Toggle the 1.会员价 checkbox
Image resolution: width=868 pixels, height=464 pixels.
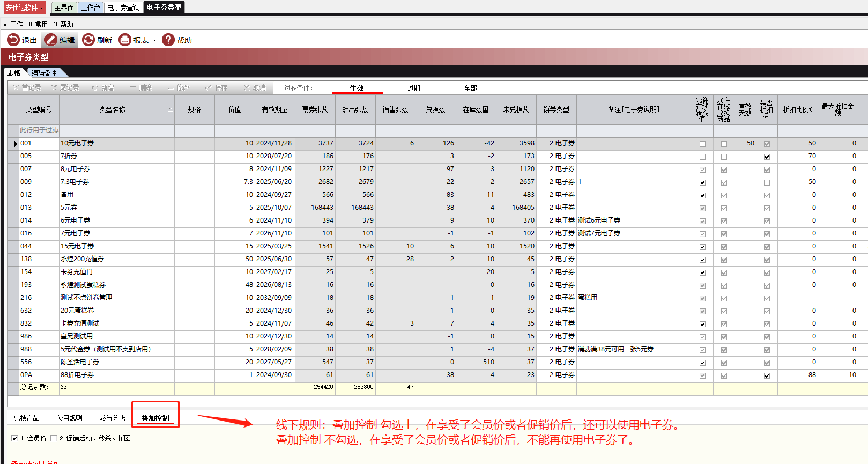coord(14,438)
